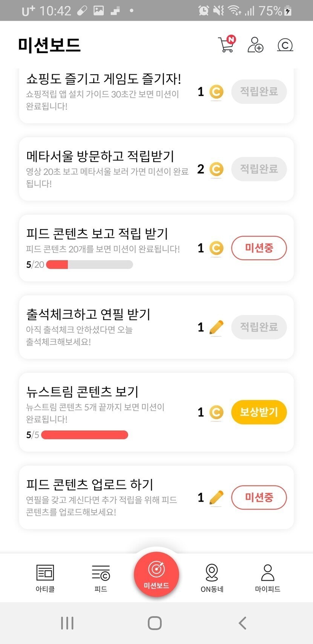This screenshot has height=644, width=313.
Task: Click the 5/20 feed progress bar
Action: click(89, 265)
